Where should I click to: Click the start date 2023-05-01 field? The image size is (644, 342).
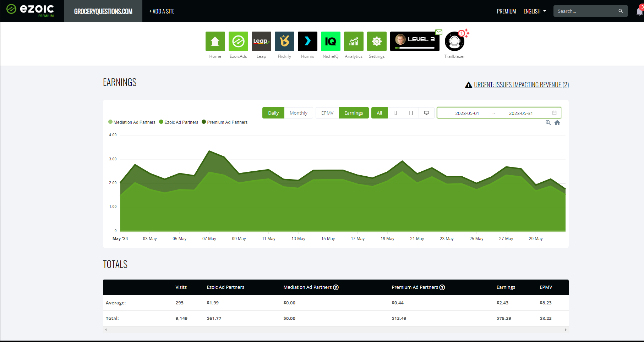click(x=467, y=113)
